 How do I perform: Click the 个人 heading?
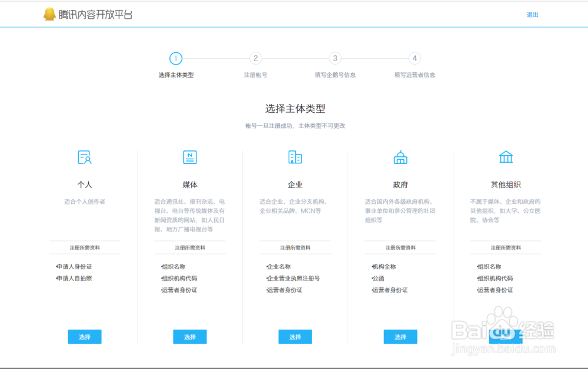coord(85,184)
